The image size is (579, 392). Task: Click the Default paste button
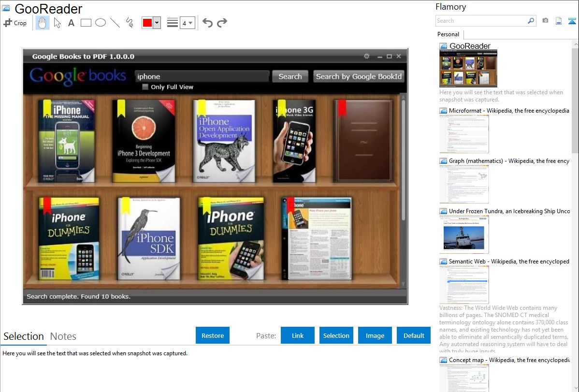(414, 335)
